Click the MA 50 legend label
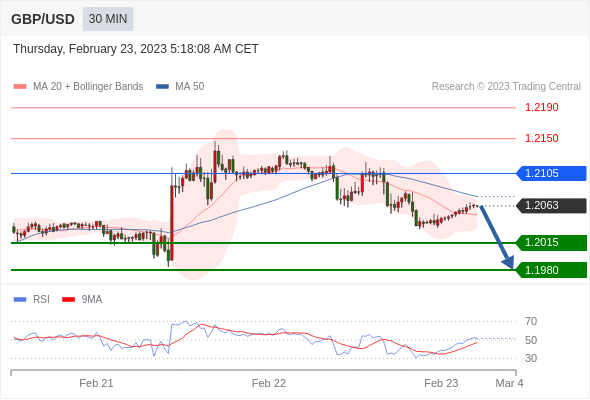 click(x=190, y=87)
